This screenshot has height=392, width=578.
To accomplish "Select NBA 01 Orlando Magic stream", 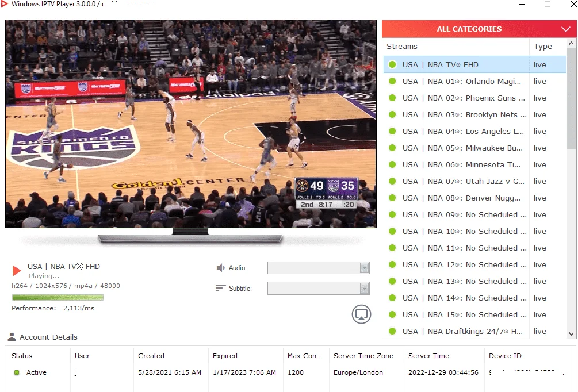I will click(x=475, y=81).
